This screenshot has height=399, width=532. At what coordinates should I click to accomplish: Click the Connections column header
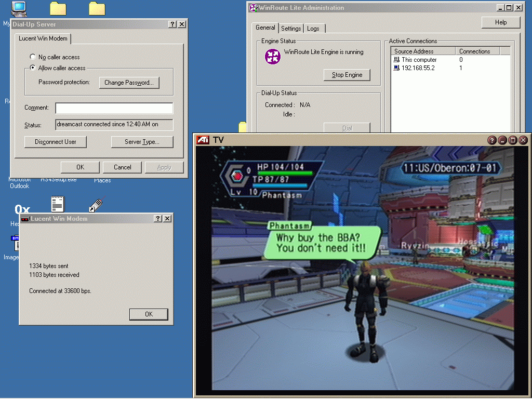pyautogui.click(x=477, y=51)
